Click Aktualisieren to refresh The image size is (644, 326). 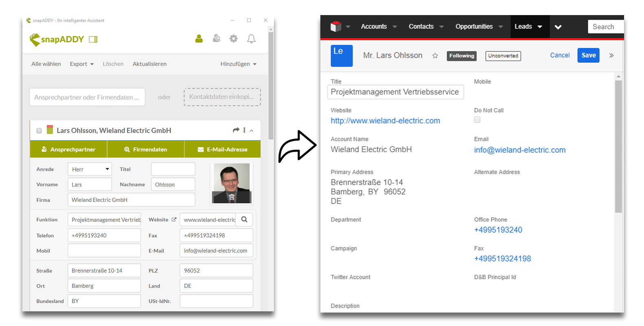[149, 64]
